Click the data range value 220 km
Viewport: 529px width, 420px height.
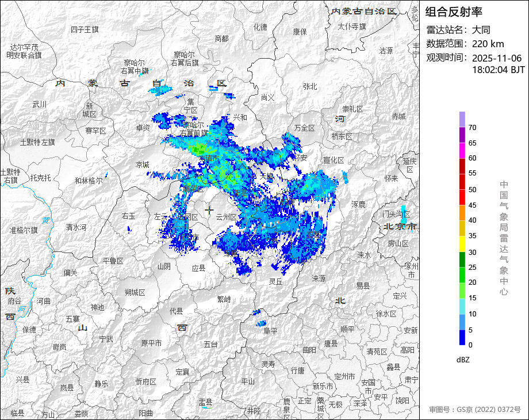[x=488, y=44]
